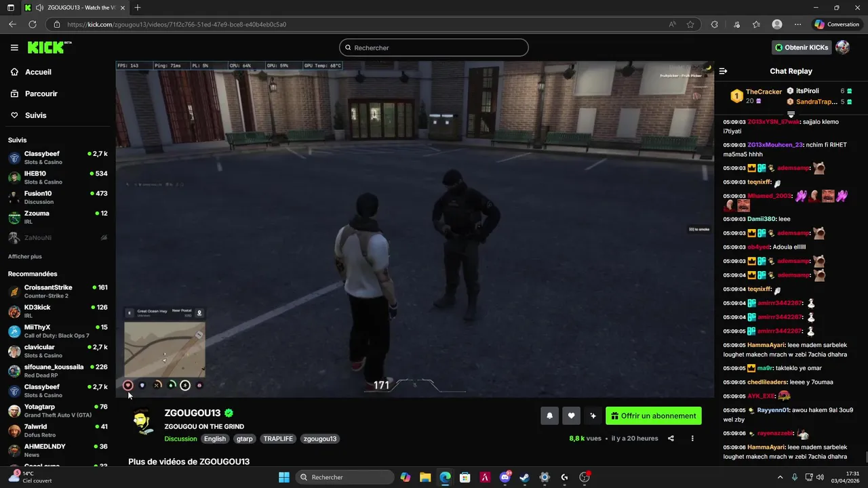The image size is (868, 488).
Task: Open Edge Settings and more menu
Action: [x=797, y=24]
